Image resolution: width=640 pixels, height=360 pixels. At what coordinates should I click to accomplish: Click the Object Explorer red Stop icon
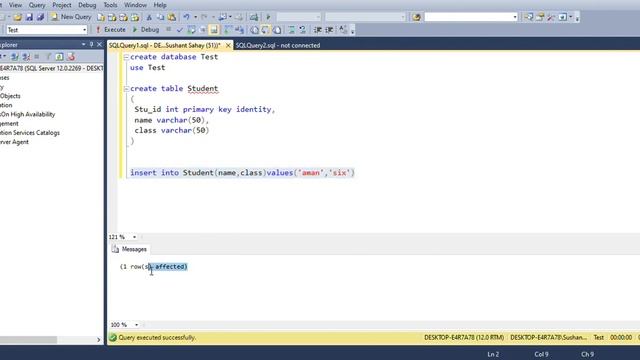tap(71, 56)
